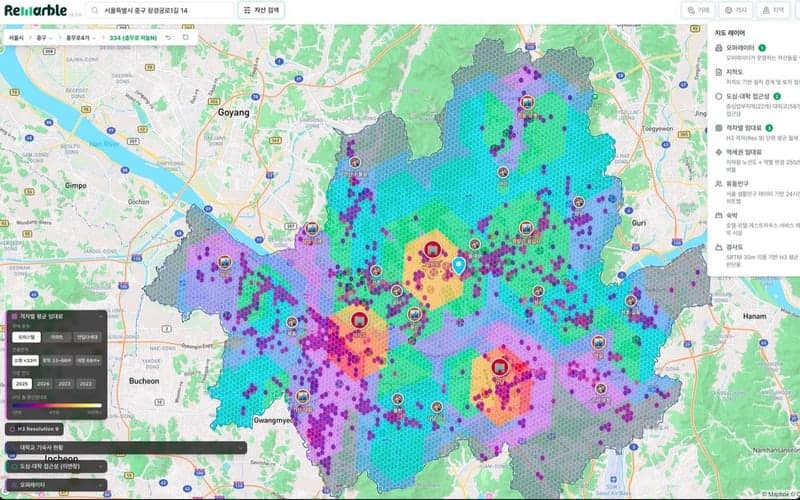Click the H3 Resolution 9 pill

(34, 429)
